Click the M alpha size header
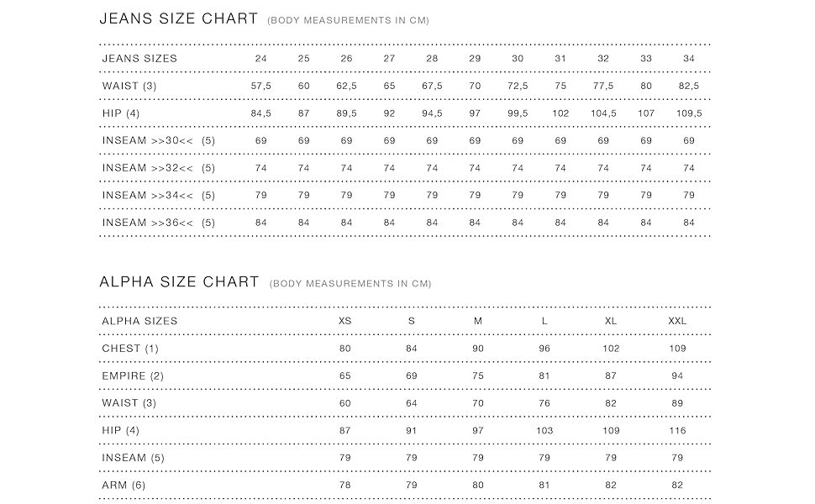Screen dimensions: 815x504 point(478,321)
